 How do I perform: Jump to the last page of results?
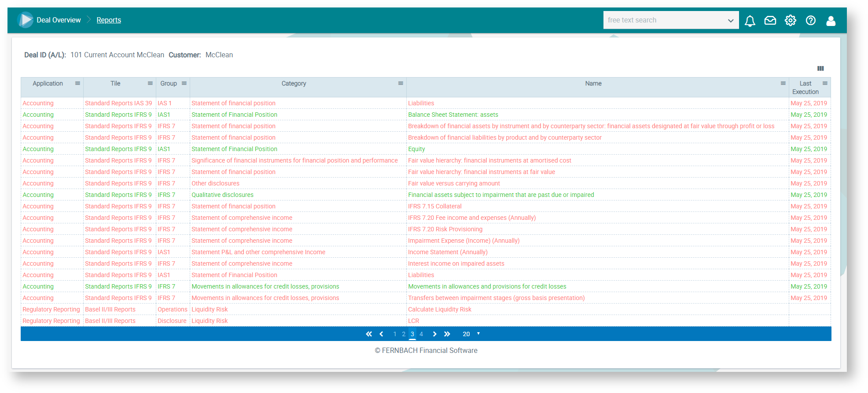pyautogui.click(x=447, y=334)
